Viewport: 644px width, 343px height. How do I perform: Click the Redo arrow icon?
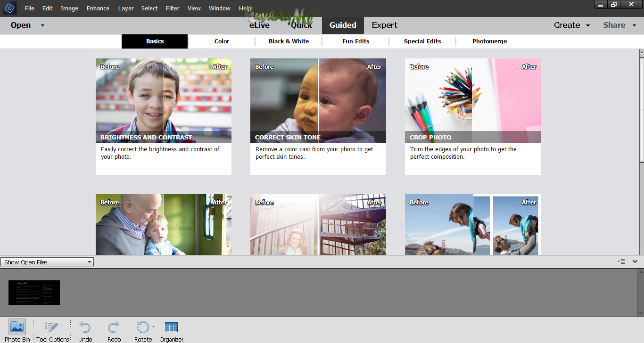(x=114, y=327)
